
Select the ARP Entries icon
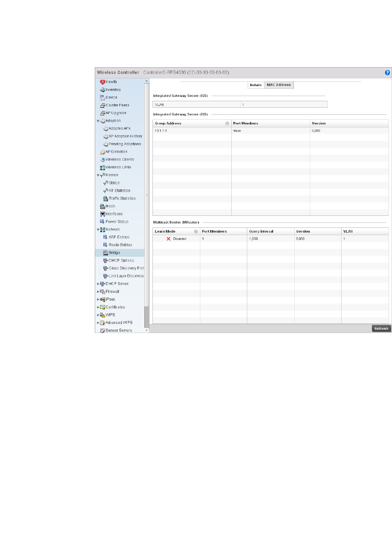(x=106, y=237)
